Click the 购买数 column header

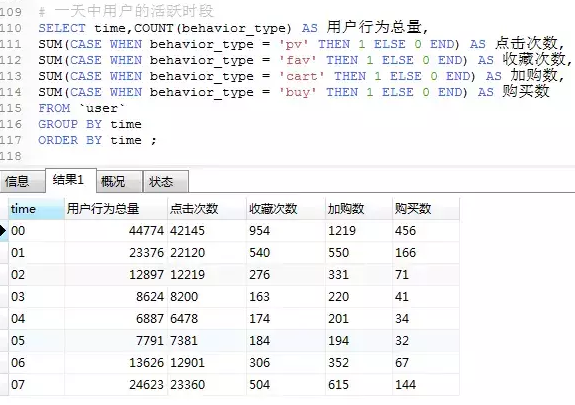point(426,209)
